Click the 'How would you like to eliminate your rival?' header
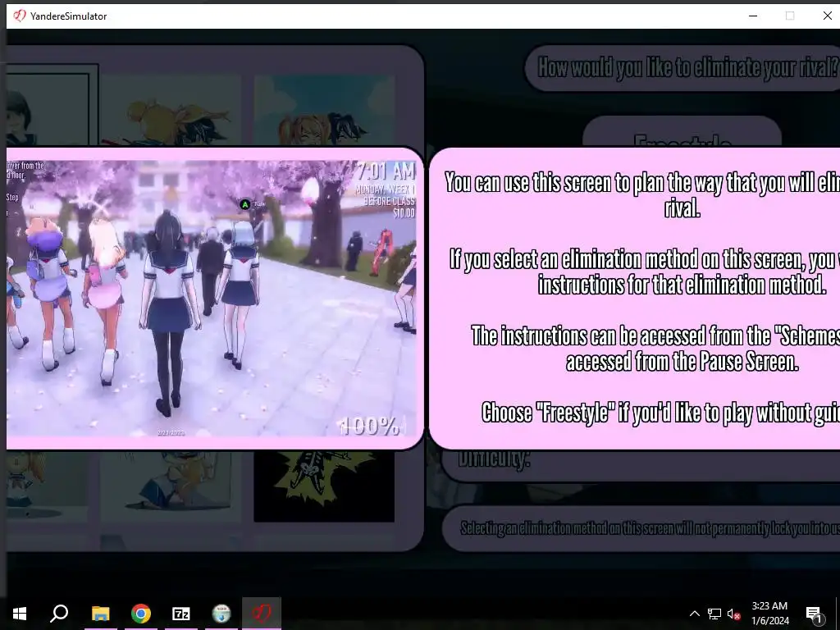The width and height of the screenshot is (840, 630). (683, 67)
